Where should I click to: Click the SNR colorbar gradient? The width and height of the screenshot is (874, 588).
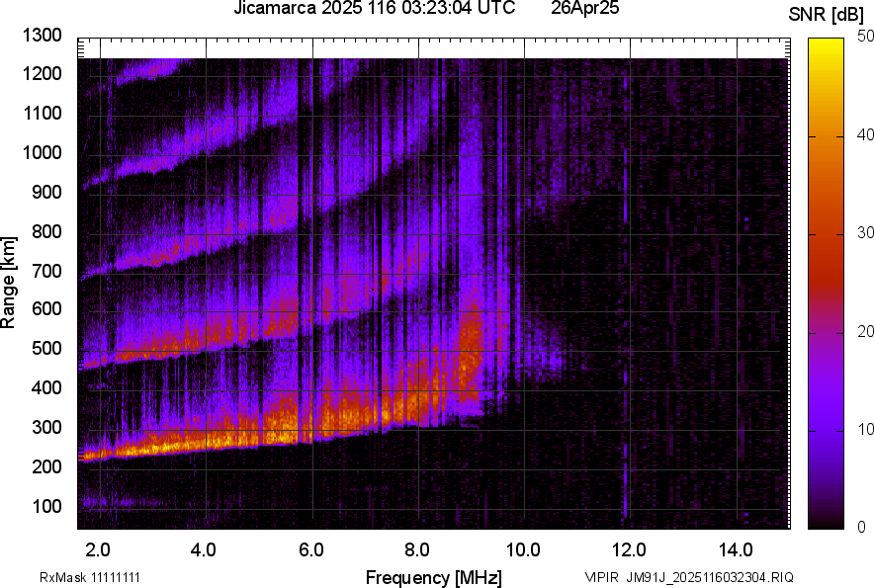(x=827, y=284)
